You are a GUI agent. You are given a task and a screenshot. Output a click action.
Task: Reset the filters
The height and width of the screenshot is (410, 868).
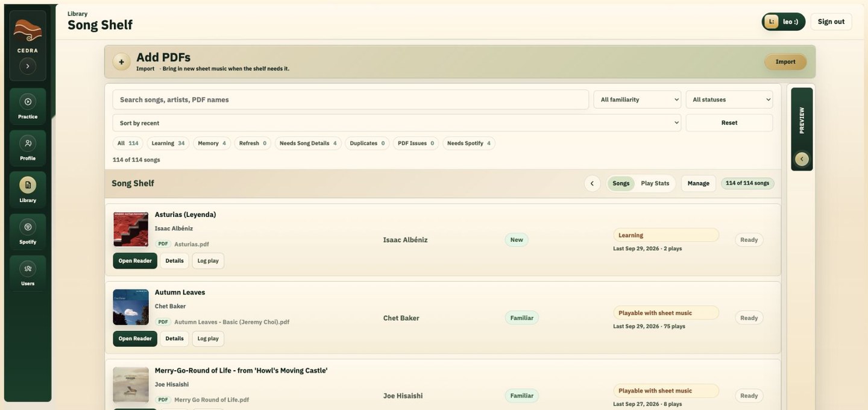tap(729, 123)
